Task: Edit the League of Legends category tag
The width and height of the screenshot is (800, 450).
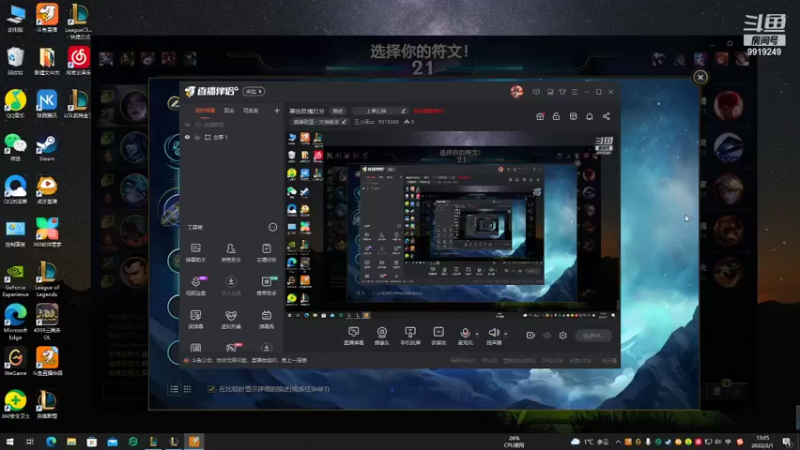Action: coord(319,122)
